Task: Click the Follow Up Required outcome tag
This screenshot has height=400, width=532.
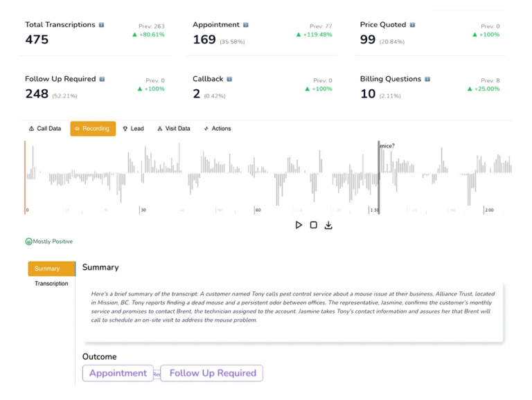Action: (x=212, y=373)
